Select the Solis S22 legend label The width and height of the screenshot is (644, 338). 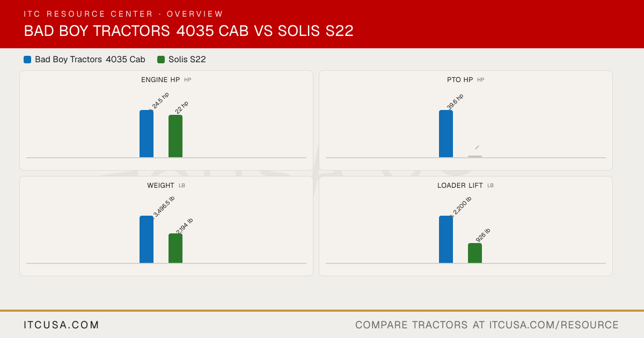coord(187,60)
